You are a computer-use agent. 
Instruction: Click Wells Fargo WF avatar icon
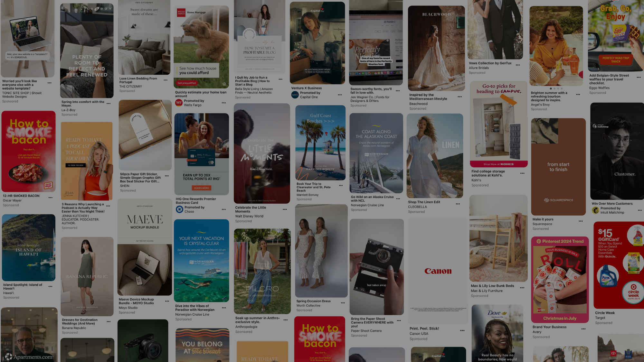click(179, 103)
